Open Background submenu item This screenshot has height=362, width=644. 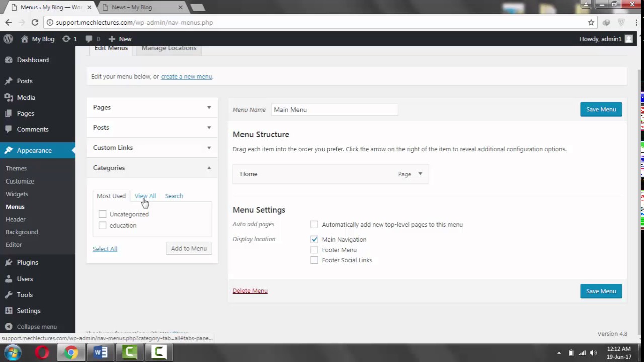click(22, 232)
